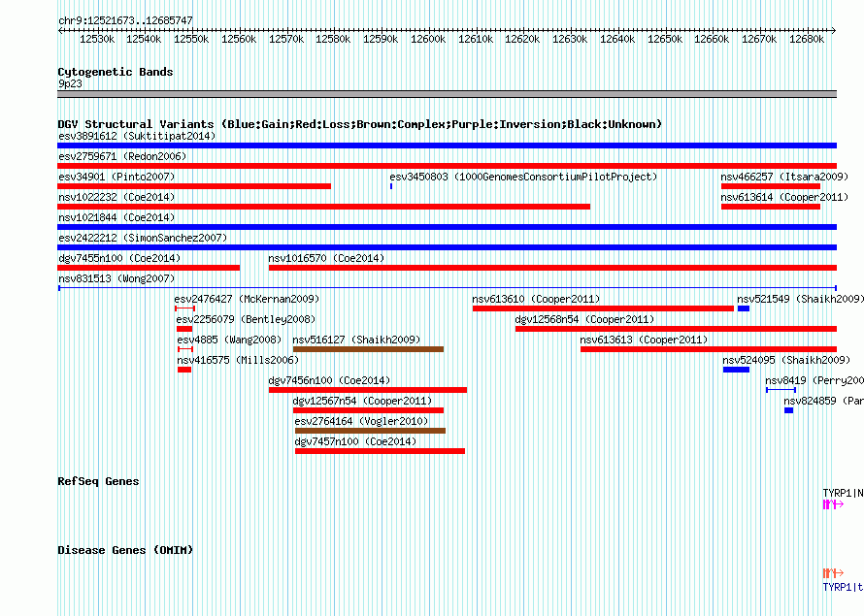Click the nsv613610 (Cooper2011) label
The height and width of the screenshot is (616, 864).
point(536,299)
